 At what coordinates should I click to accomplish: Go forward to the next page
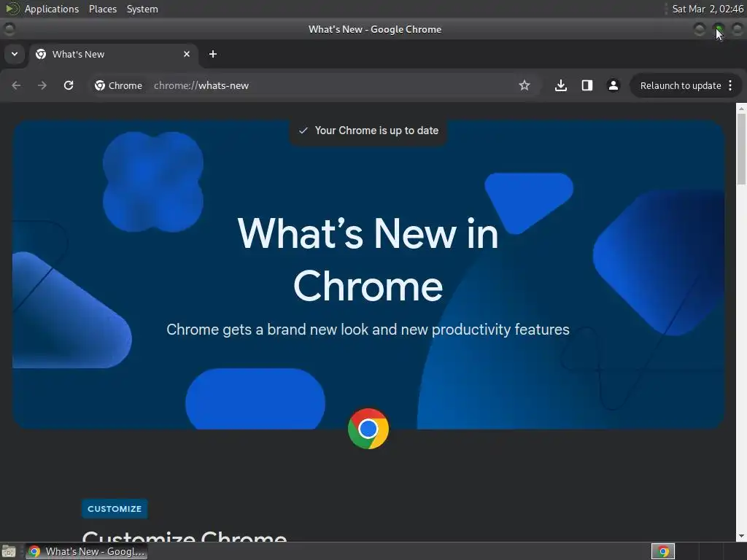point(42,85)
